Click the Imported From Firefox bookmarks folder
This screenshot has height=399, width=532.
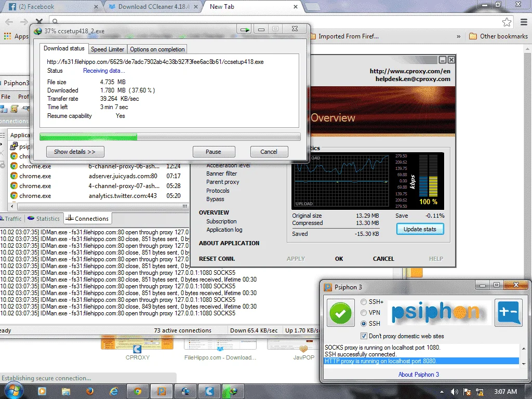[344, 36]
